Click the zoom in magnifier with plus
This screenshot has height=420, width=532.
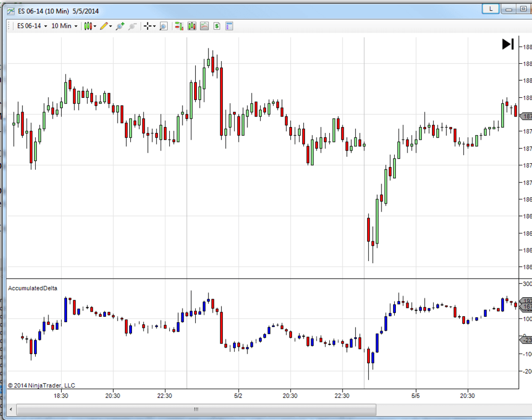[x=120, y=26]
